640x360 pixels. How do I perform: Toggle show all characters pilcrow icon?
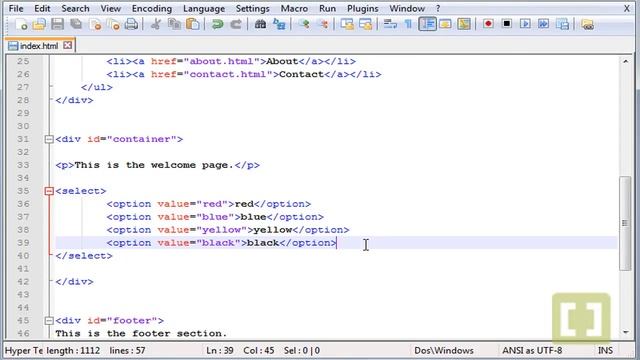click(408, 24)
